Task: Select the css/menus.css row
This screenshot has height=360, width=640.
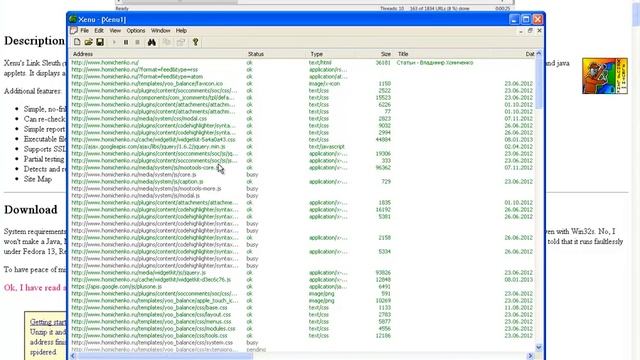Action: (x=302, y=322)
